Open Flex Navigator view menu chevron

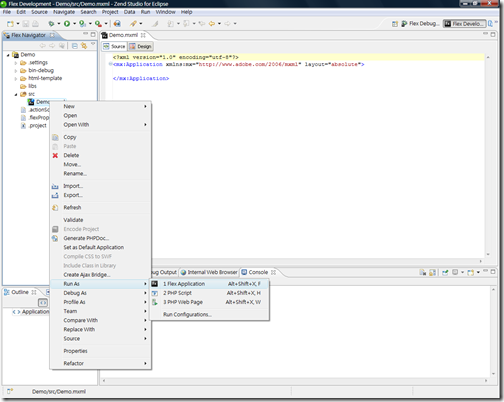point(93,44)
